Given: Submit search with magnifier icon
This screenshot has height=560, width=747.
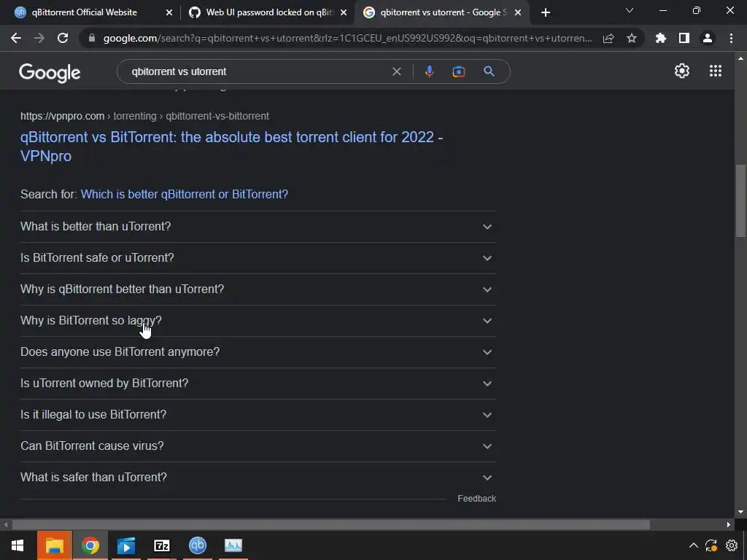Looking at the screenshot, I should [x=489, y=71].
